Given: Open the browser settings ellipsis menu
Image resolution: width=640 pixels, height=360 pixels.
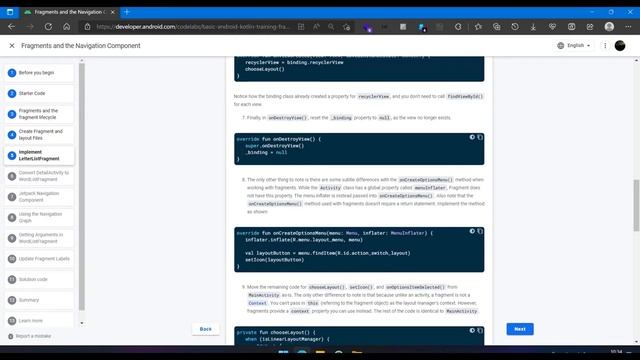Looking at the screenshot, I should click(628, 27).
